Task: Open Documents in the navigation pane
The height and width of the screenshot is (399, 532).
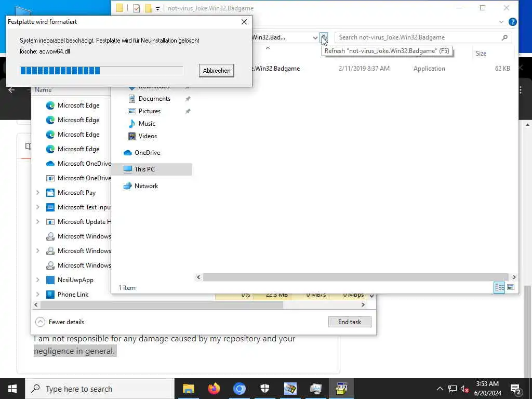Action: point(154,99)
